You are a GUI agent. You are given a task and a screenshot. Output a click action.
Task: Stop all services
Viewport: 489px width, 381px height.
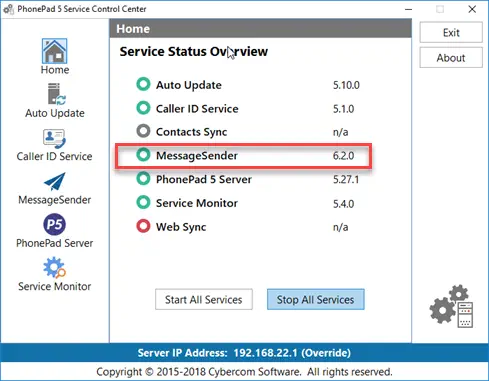315,299
